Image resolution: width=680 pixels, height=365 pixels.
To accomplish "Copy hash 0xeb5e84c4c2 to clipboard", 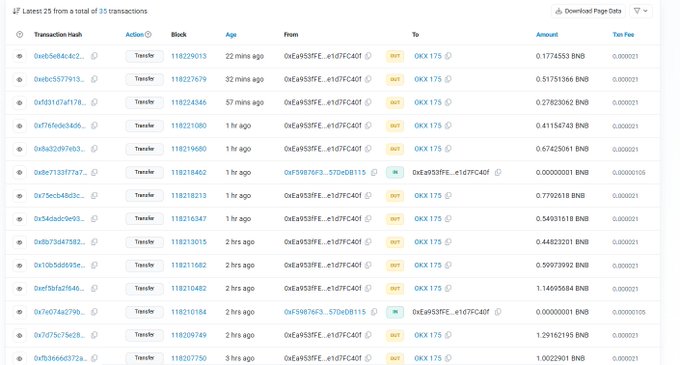I will coord(94,56).
